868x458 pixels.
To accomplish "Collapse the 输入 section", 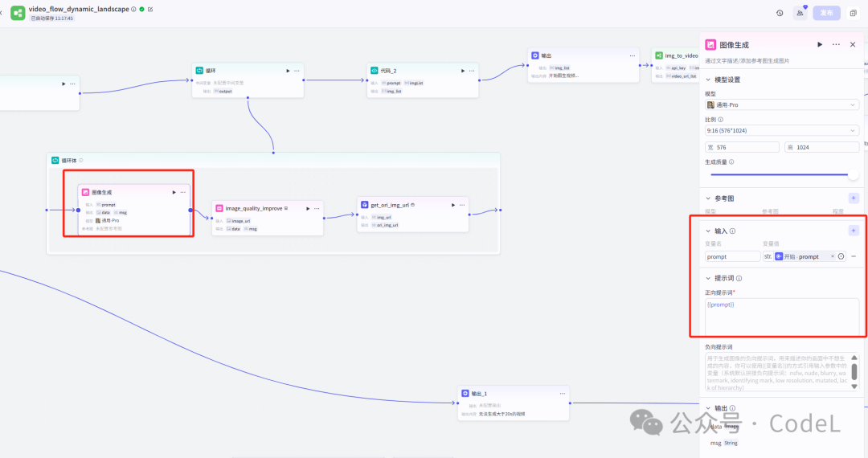I will click(708, 231).
